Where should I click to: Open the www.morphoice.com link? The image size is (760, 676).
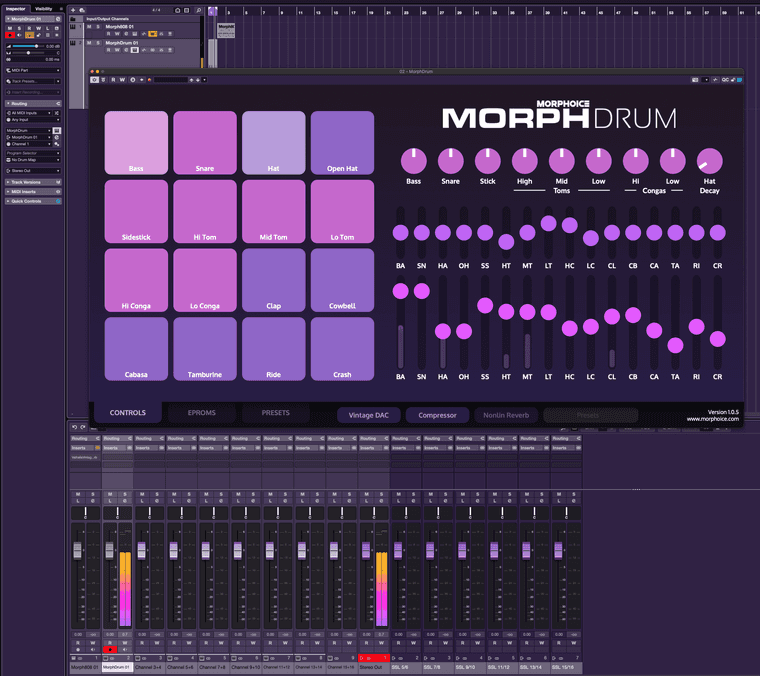click(x=712, y=419)
